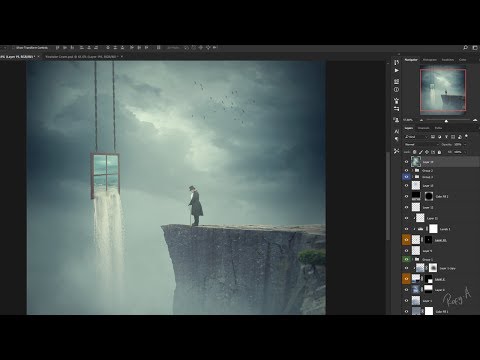The height and width of the screenshot is (360, 480).
Task: Expand Group 2 in the Layers panel
Action: 413,170
